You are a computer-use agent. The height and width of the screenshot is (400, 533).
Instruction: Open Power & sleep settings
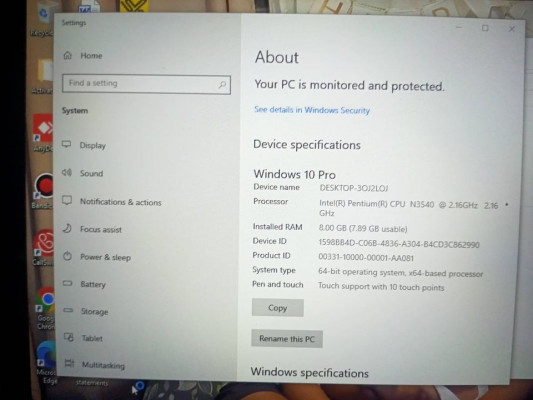coord(105,257)
